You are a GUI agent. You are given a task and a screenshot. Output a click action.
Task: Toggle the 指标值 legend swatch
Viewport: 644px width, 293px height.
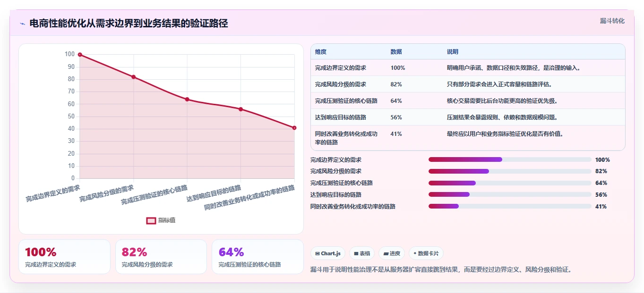pyautogui.click(x=151, y=220)
